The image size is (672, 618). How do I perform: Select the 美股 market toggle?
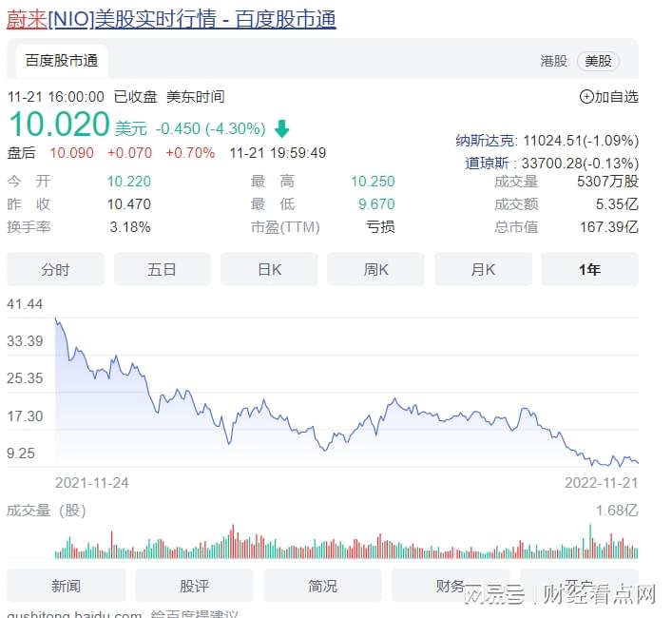pos(598,61)
